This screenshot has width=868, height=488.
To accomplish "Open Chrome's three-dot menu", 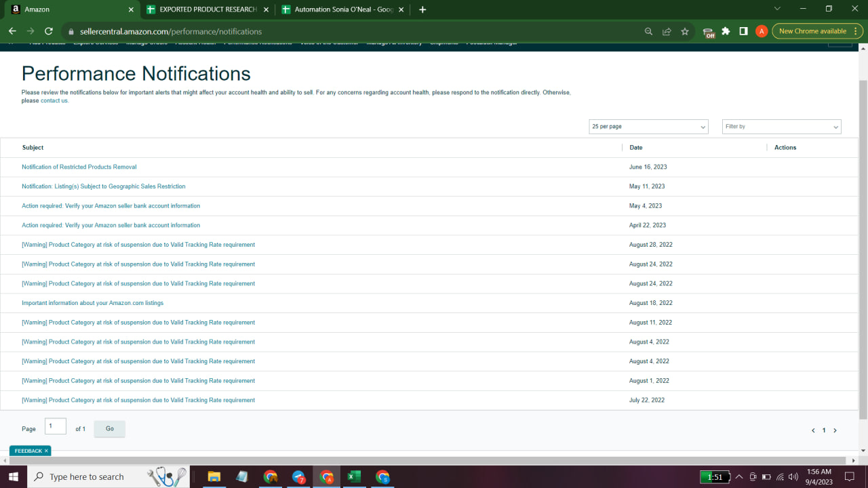I will (856, 31).
